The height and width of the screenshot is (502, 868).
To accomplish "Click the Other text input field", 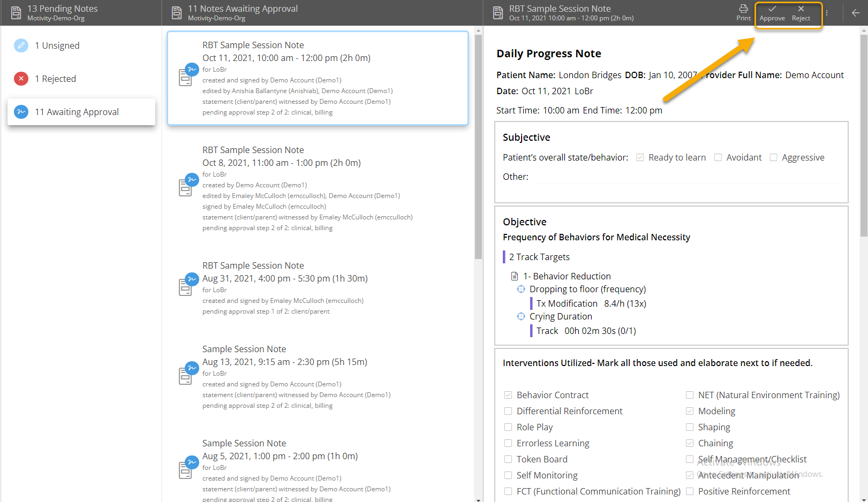I will point(685,177).
